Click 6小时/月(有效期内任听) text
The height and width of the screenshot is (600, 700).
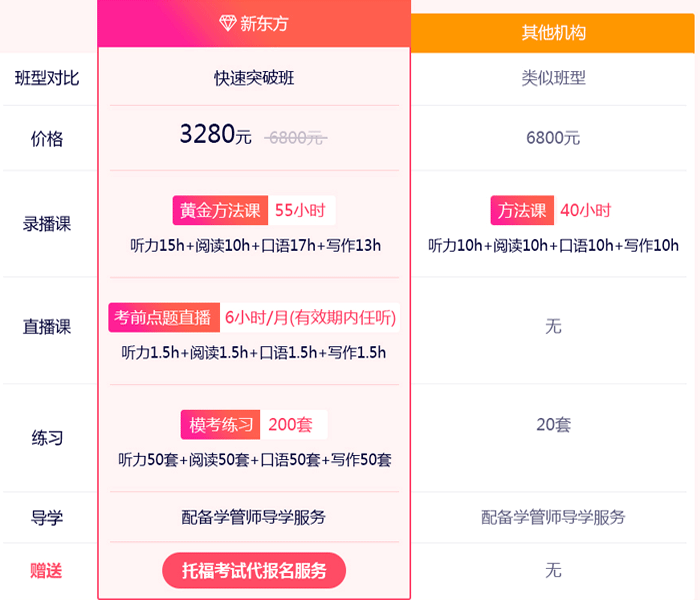tap(310, 317)
